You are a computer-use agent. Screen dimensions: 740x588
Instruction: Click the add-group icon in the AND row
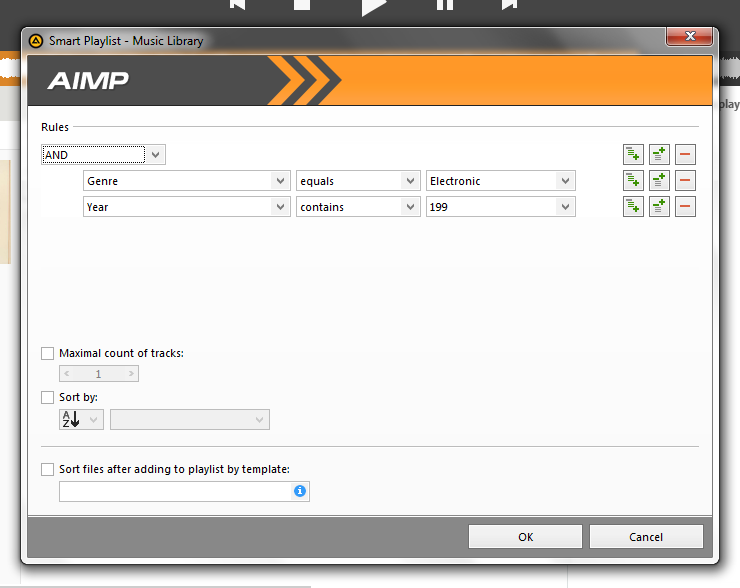click(659, 154)
